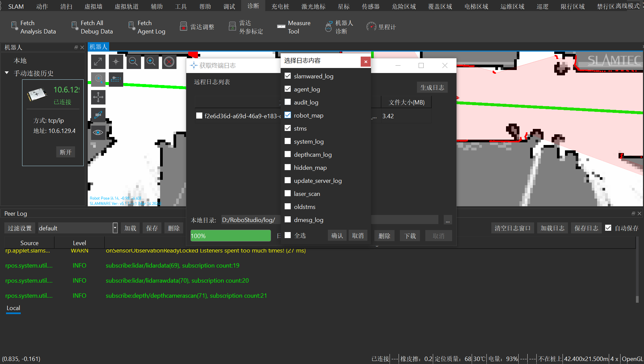Uncheck the slamwared_log checkbox
644x364 pixels.
point(287,76)
